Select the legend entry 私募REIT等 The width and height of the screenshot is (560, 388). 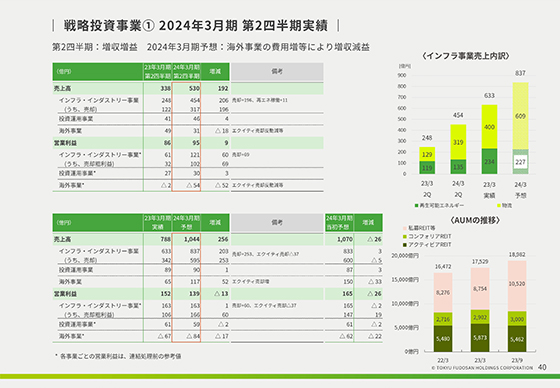pyautogui.click(x=419, y=228)
